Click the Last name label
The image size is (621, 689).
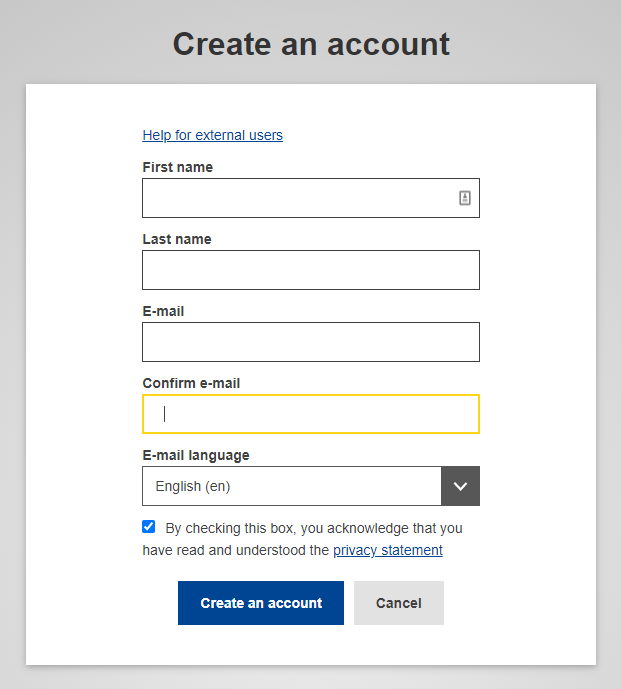point(177,239)
